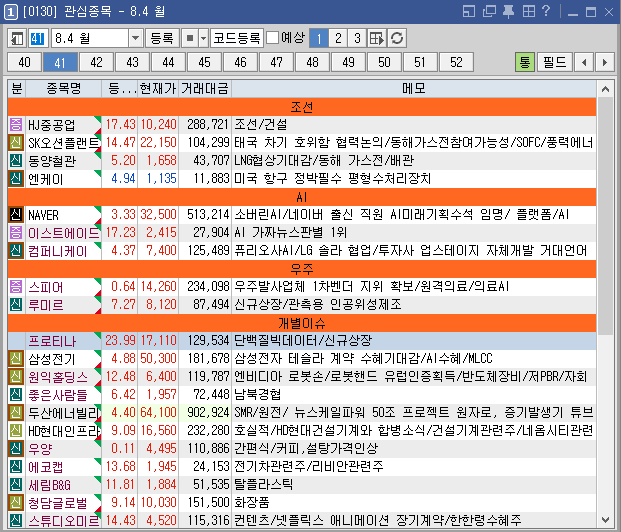Click the grid layout icon in title bar
Viewport: 621px width, 532px height.
click(x=528, y=11)
